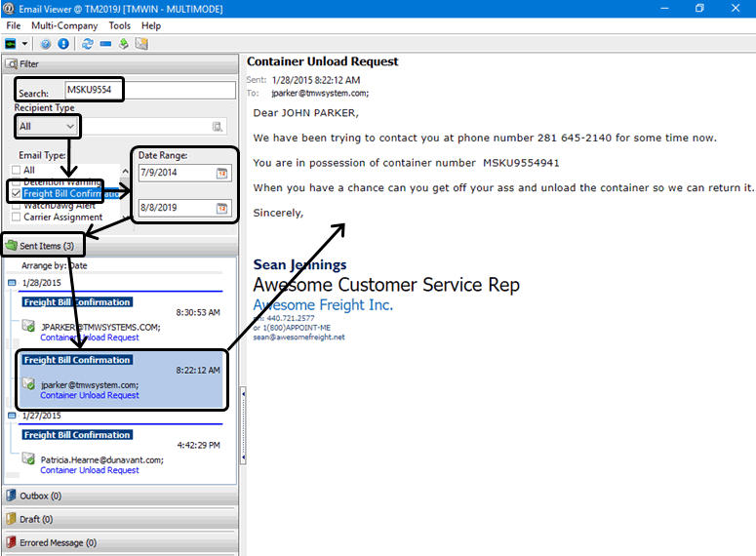Check the All email type checkbox
This screenshot has height=556, width=756.
pos(16,171)
